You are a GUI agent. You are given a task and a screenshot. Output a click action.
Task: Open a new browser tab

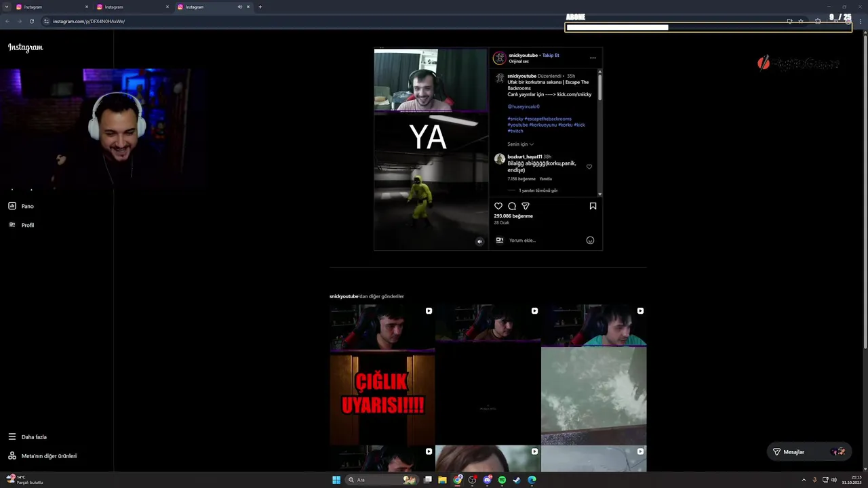pyautogui.click(x=260, y=7)
